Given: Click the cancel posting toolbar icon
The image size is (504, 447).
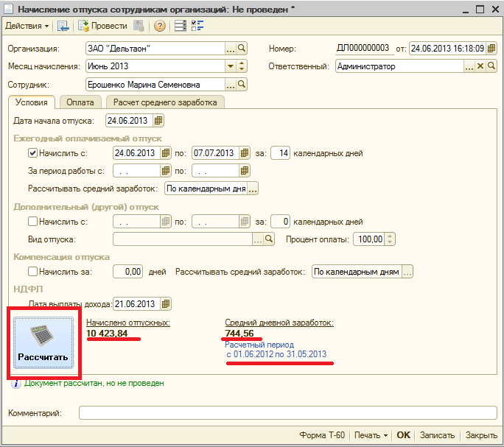Looking at the screenshot, I should tap(139, 26).
